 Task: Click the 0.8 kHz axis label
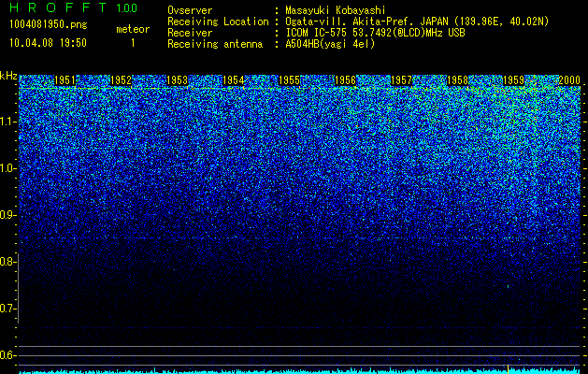[x=7, y=262]
